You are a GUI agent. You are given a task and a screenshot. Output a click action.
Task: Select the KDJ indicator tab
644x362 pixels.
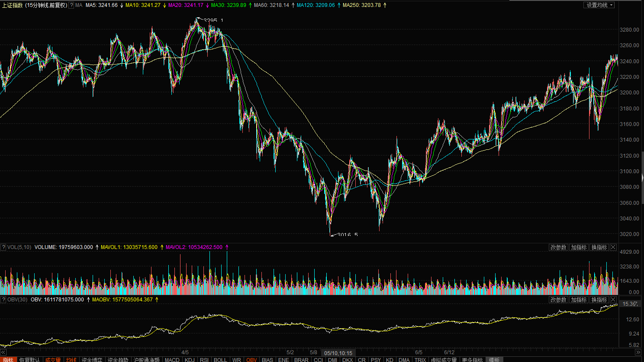click(x=190, y=359)
